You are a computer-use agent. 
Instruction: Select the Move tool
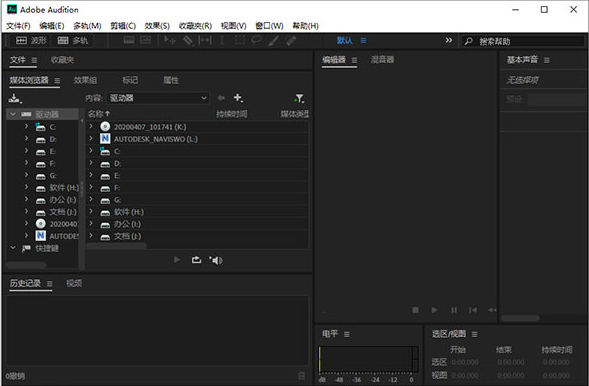[x=169, y=40]
